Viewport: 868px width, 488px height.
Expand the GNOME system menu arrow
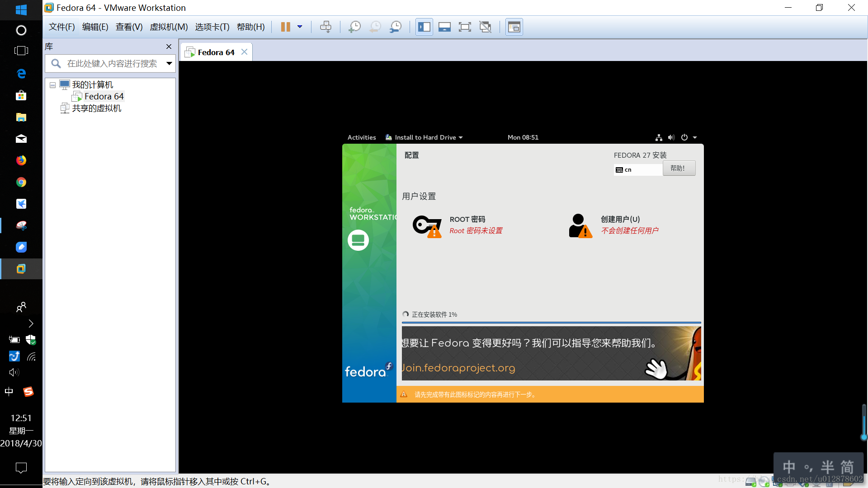(695, 138)
